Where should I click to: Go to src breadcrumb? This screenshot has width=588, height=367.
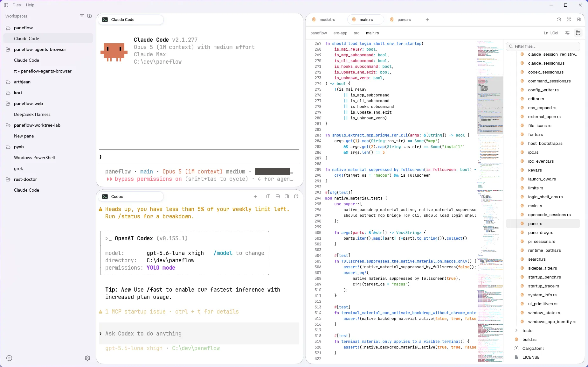(x=357, y=33)
